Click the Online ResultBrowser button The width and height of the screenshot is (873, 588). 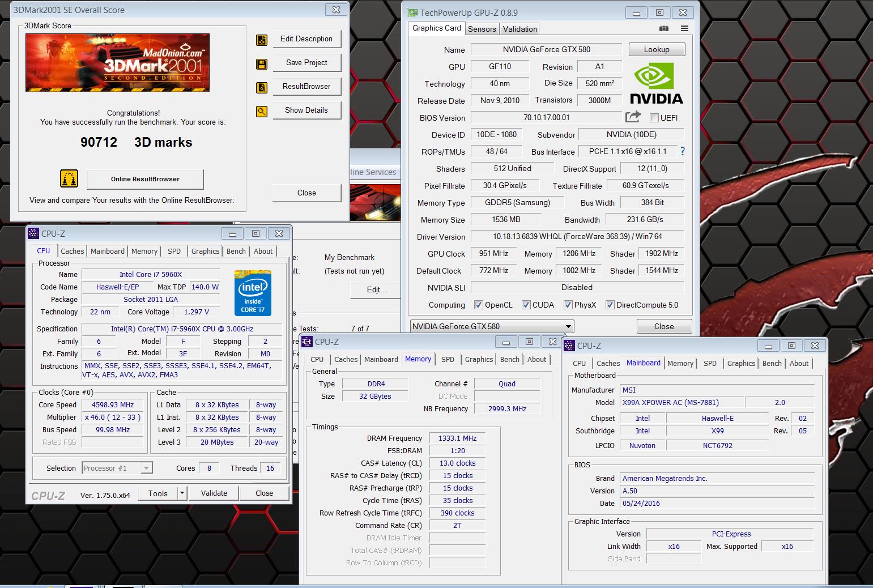[x=145, y=179]
